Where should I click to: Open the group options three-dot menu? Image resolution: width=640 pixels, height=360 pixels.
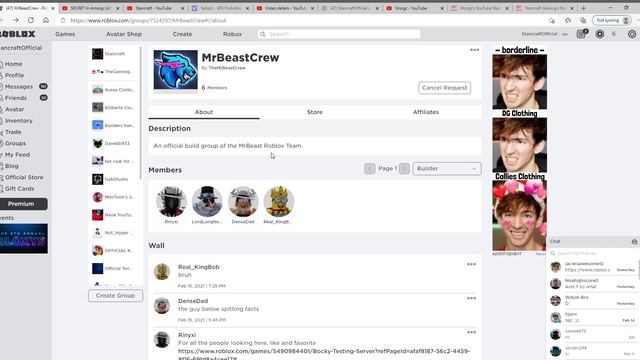coord(474,50)
